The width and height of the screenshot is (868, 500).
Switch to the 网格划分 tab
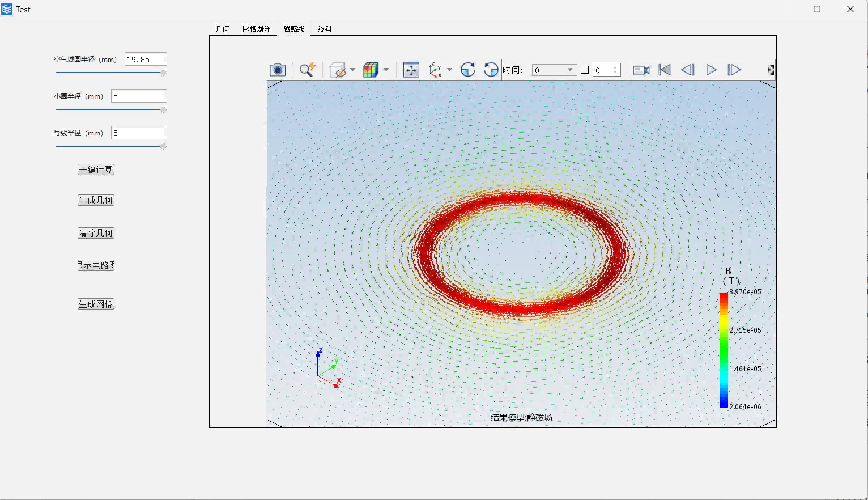[256, 29]
